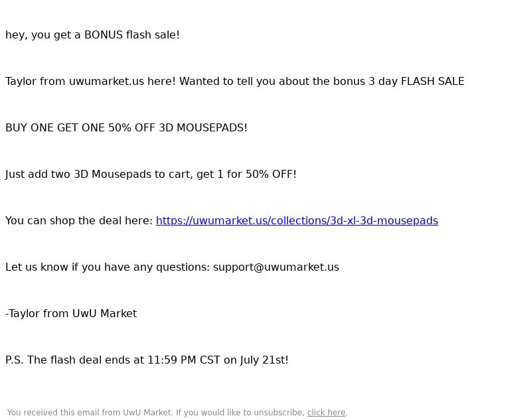Click the 'FLASH SALE' words in intro line
This screenshot has height=420, width=531.
coord(433,82)
